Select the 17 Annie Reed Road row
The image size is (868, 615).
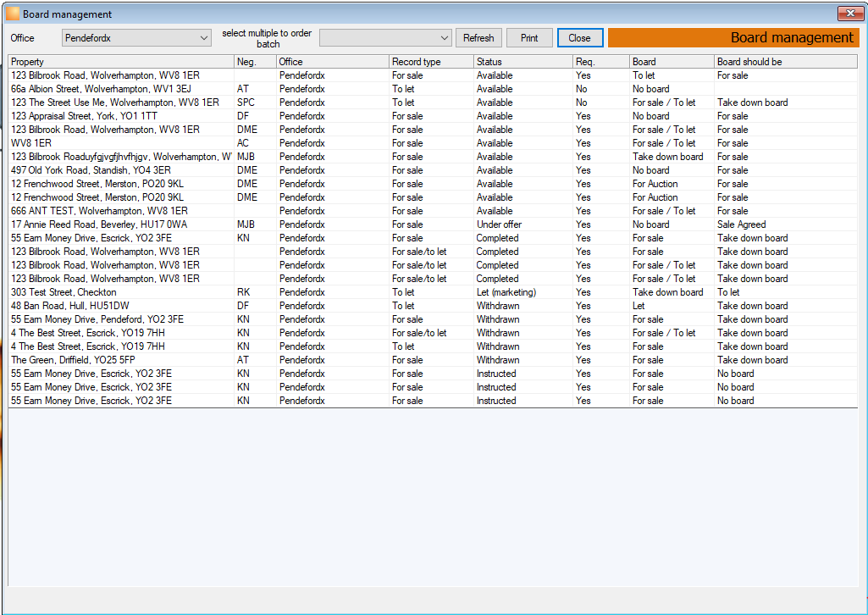pos(433,224)
